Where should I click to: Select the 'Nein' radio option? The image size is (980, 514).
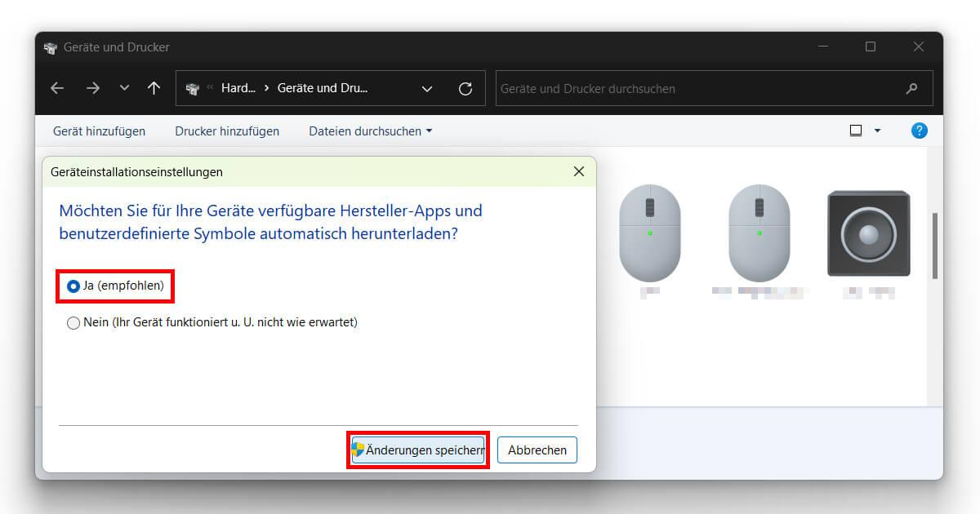72,322
